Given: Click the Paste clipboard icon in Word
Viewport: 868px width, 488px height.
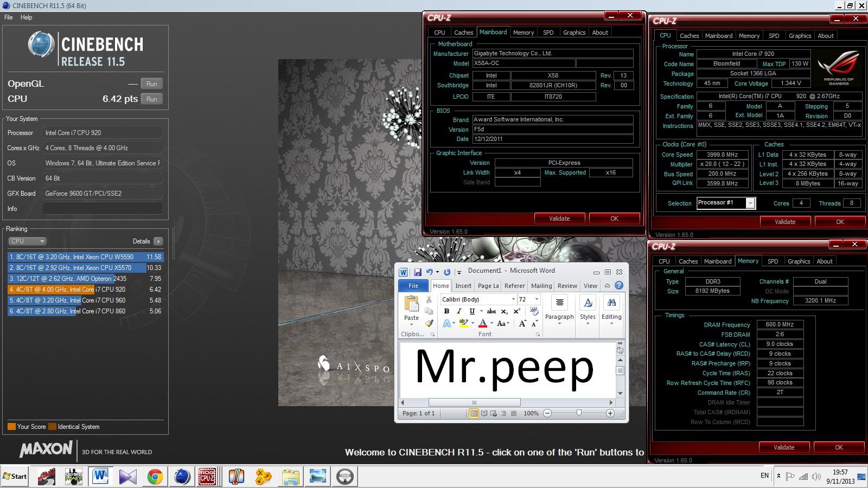Looking at the screenshot, I should (x=411, y=304).
